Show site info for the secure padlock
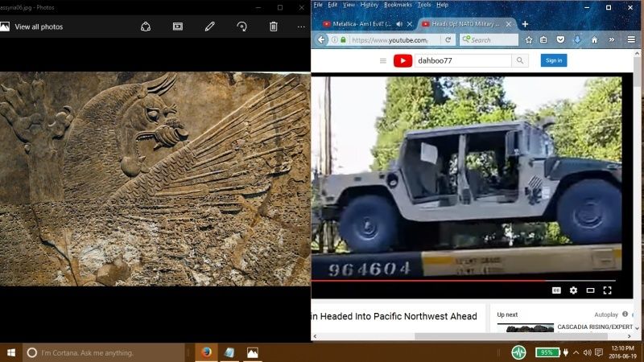 pyautogui.click(x=343, y=39)
